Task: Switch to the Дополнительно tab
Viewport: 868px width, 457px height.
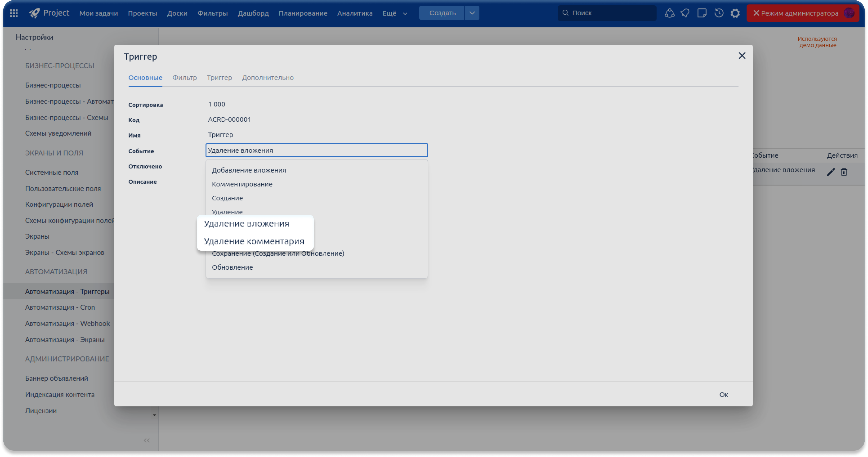Action: coord(267,78)
